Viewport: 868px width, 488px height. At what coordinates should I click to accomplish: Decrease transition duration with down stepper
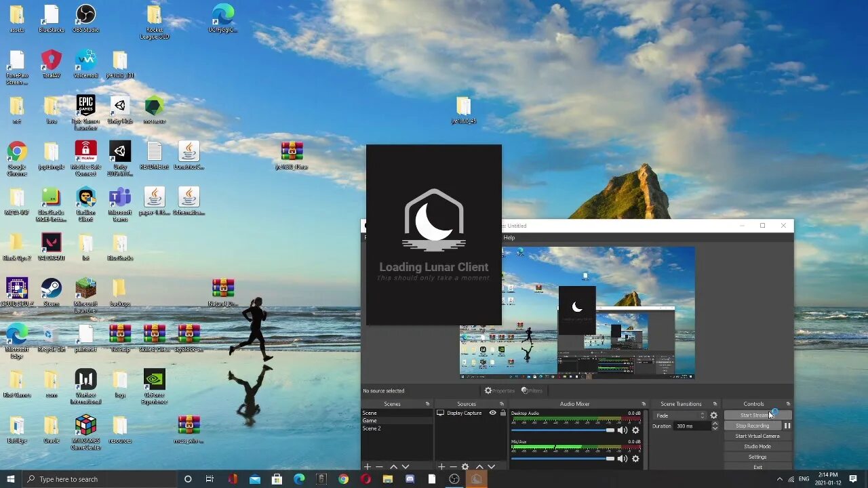point(715,428)
